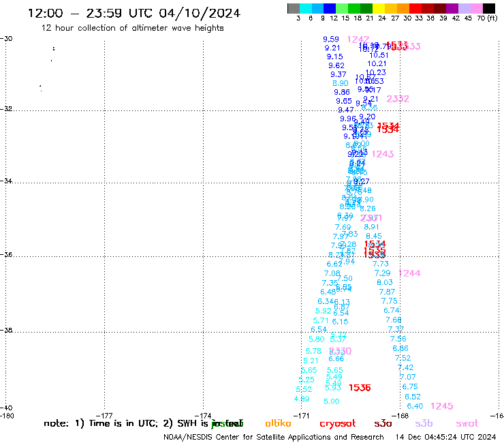Click wave height value 6.48
Viewport: 504px width, 443px height.
tap(328, 292)
